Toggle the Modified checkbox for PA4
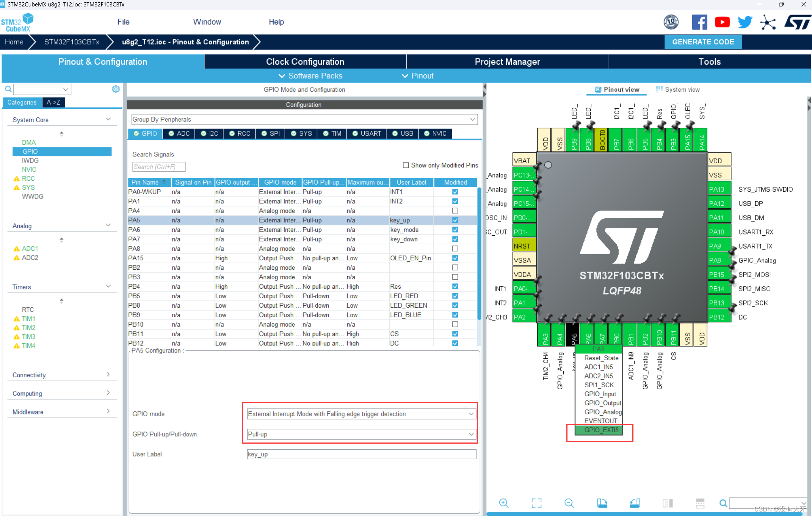The image size is (812, 516). pyautogui.click(x=455, y=211)
